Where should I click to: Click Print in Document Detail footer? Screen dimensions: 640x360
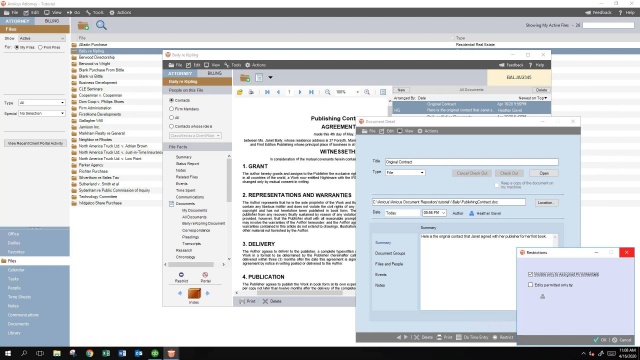coord(444,337)
